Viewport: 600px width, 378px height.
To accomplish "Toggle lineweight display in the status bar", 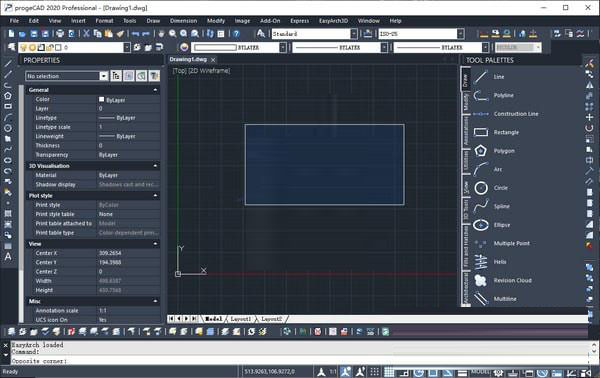I will (462, 373).
